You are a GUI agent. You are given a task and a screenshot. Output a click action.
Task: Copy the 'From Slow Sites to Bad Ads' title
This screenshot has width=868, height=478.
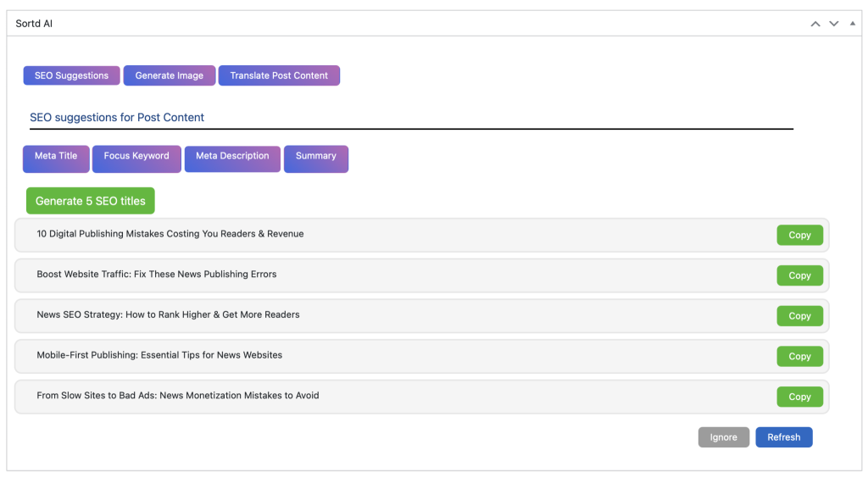(799, 397)
